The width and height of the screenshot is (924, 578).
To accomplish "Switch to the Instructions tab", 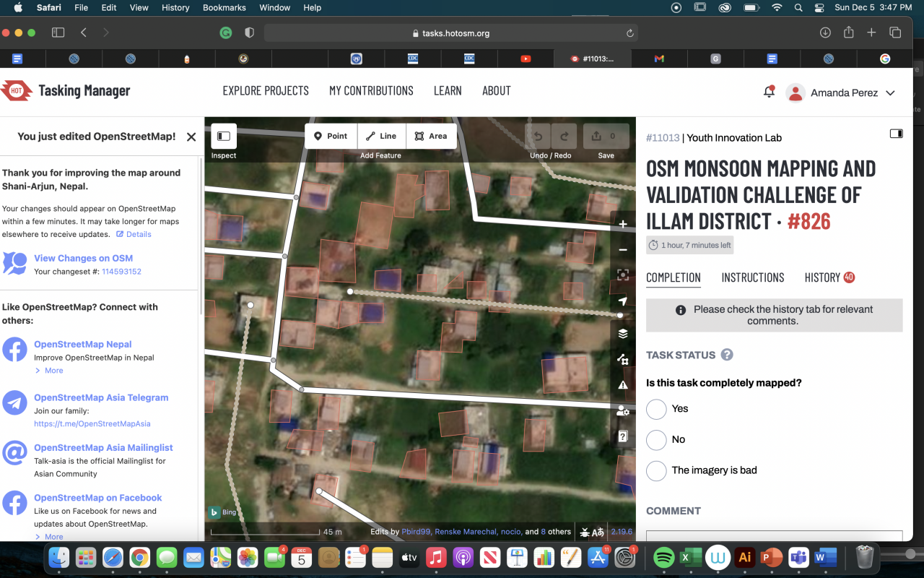I will pyautogui.click(x=752, y=277).
